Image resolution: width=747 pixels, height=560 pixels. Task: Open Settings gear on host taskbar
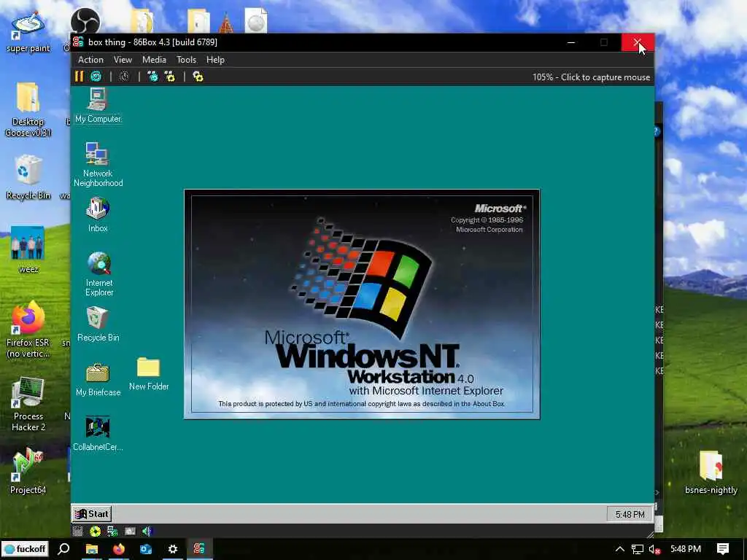pos(172,549)
